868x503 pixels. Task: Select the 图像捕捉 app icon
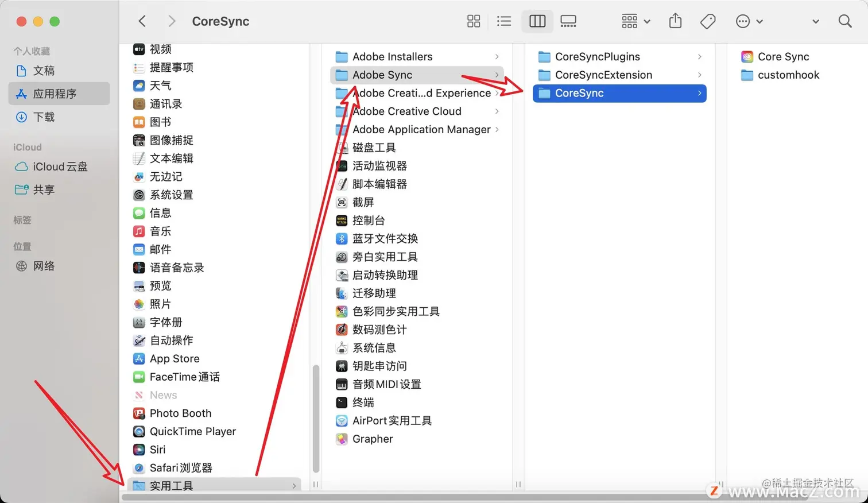pyautogui.click(x=139, y=140)
